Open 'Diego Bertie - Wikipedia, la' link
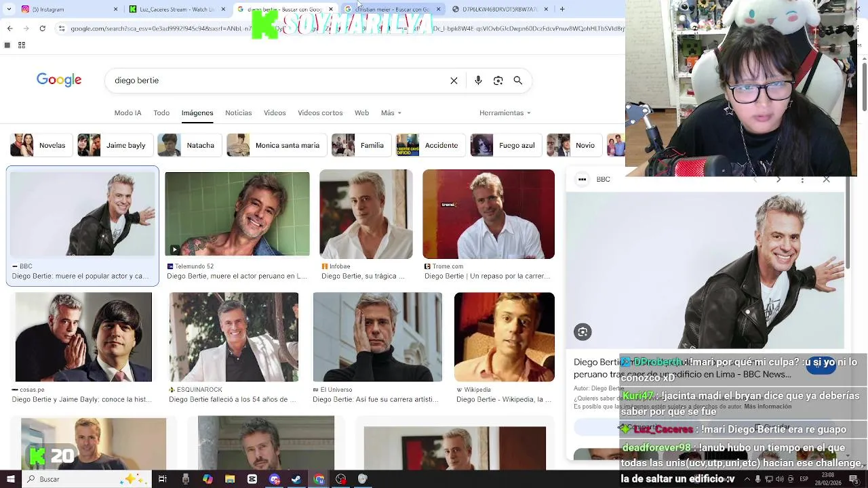This screenshot has width=868, height=488. [x=504, y=399]
